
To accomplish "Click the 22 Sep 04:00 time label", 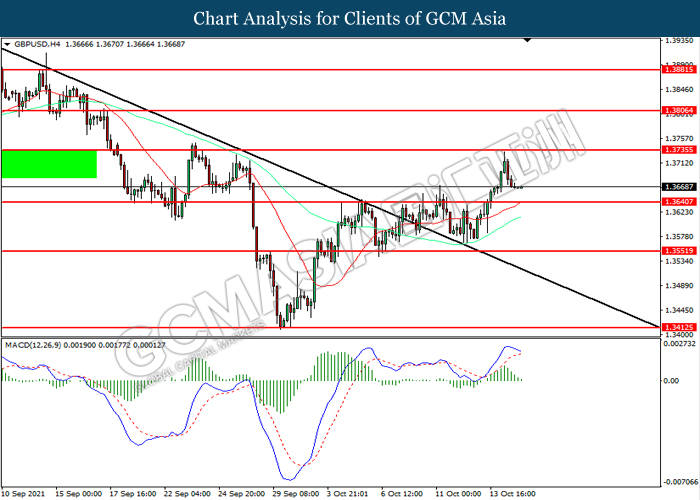I will [x=188, y=494].
